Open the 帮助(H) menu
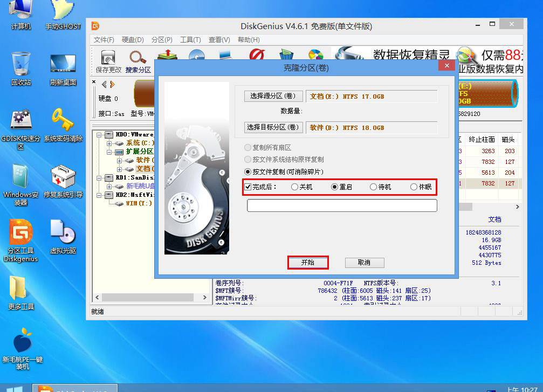Image resolution: width=543 pixels, height=392 pixels. pos(249,40)
